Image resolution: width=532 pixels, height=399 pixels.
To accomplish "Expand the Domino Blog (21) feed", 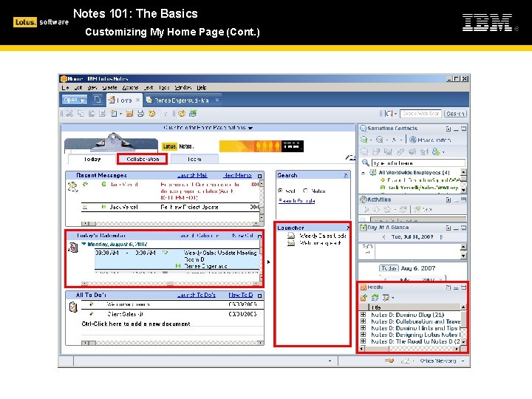I will click(x=363, y=315).
